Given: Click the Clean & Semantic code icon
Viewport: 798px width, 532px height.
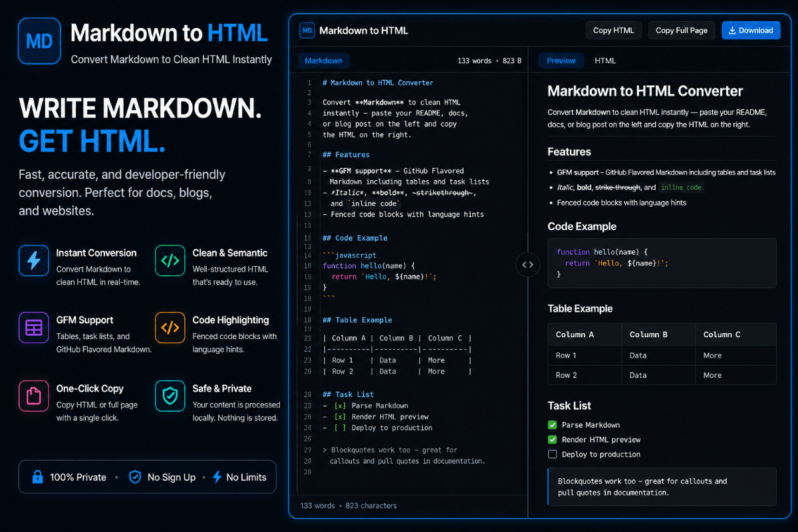Looking at the screenshot, I should click(170, 261).
